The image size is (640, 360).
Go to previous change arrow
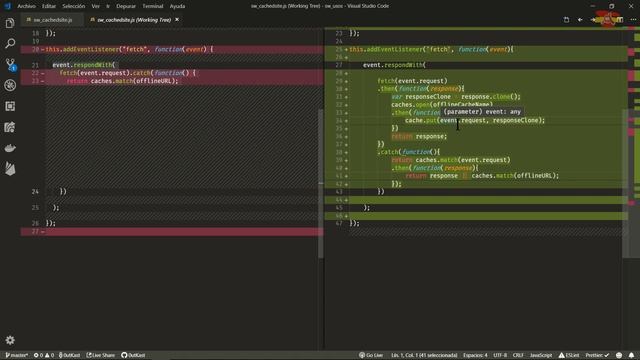(x=580, y=20)
